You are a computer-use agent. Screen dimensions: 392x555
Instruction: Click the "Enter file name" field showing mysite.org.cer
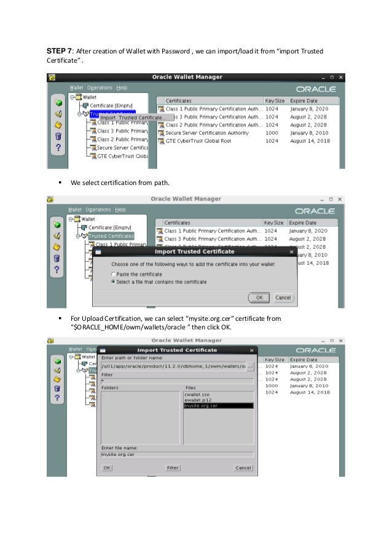click(177, 454)
